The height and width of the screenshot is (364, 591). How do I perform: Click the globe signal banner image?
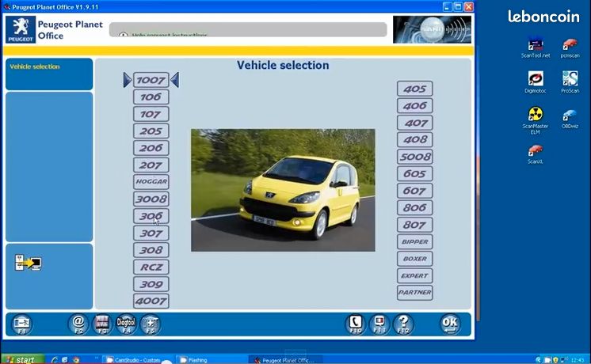click(x=432, y=29)
